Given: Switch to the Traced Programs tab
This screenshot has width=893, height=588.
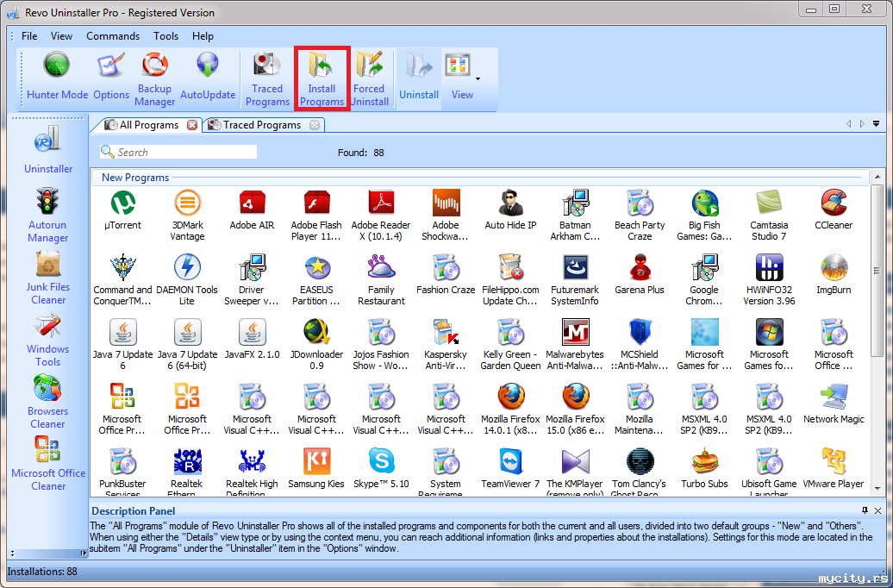Looking at the screenshot, I should [x=261, y=125].
